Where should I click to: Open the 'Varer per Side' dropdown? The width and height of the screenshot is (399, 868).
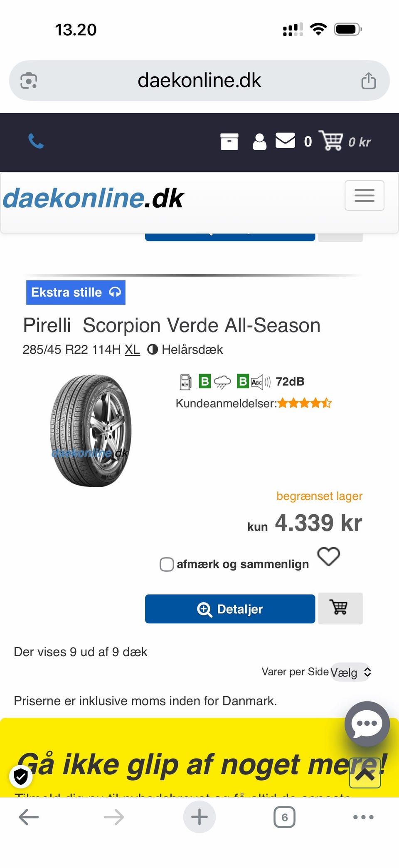pos(350,672)
